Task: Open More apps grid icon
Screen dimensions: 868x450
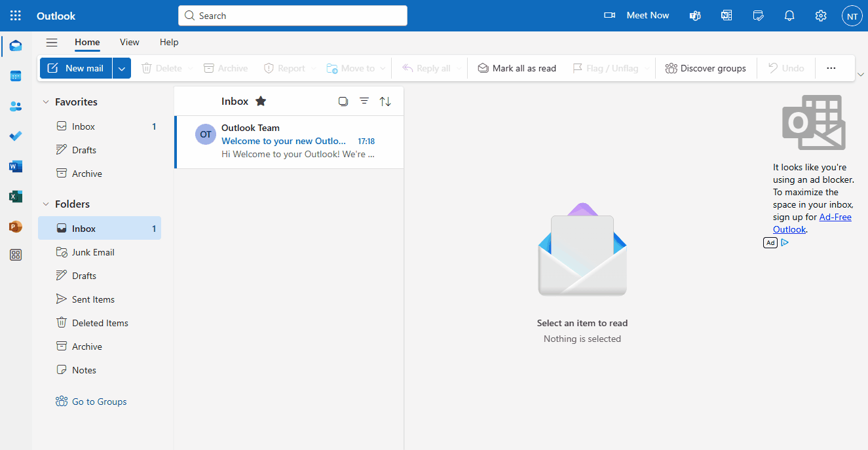Action: 16,255
